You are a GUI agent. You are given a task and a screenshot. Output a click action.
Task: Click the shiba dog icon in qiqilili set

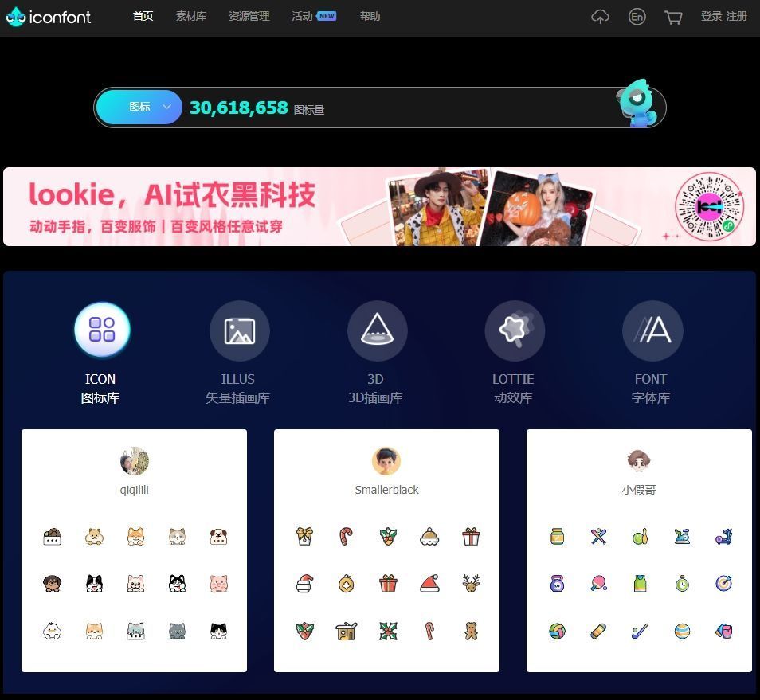click(135, 537)
